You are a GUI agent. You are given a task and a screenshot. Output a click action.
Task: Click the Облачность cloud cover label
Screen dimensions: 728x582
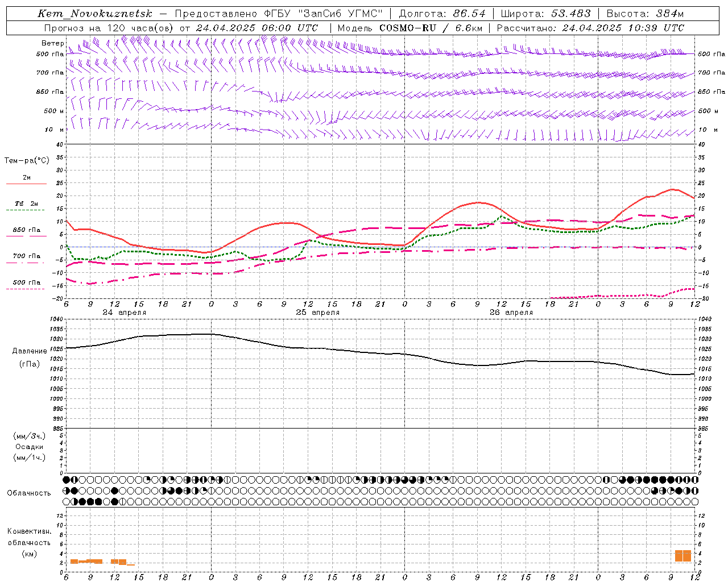point(29,493)
